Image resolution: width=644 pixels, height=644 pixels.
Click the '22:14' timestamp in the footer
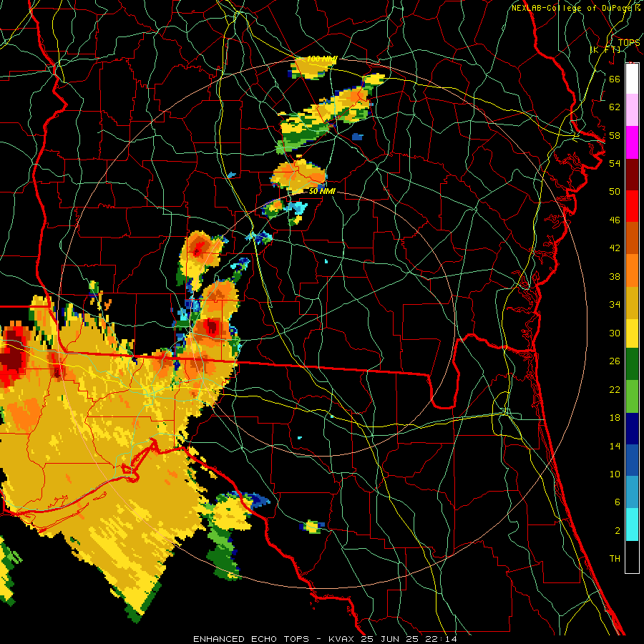(x=441, y=639)
